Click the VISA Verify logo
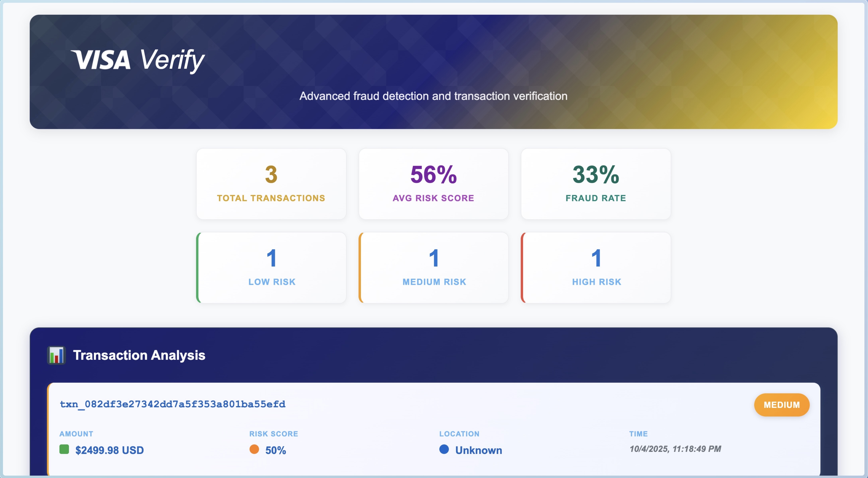This screenshot has height=478, width=868. coord(137,60)
